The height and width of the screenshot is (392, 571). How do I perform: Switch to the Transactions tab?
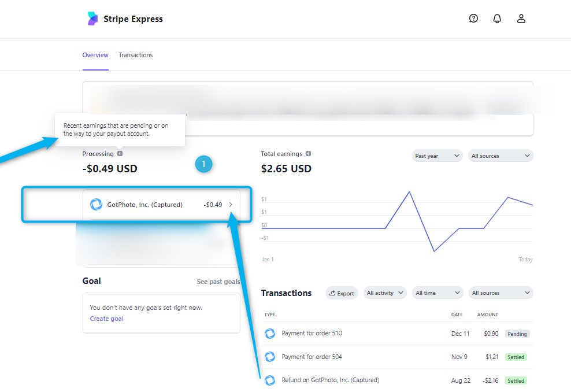[x=135, y=55]
